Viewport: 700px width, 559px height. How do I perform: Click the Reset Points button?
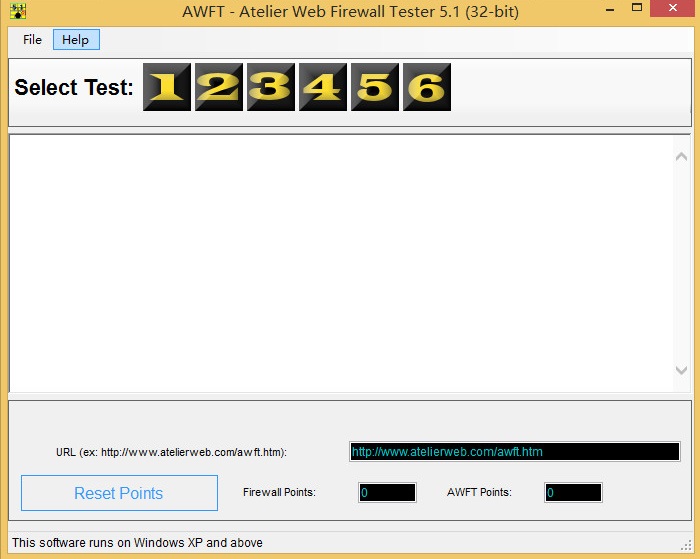pyautogui.click(x=119, y=493)
